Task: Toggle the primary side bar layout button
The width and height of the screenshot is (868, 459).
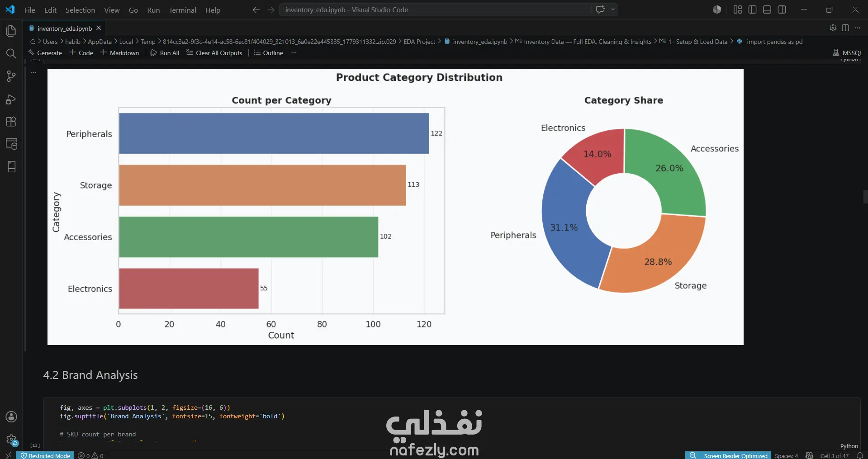Action: (752, 9)
